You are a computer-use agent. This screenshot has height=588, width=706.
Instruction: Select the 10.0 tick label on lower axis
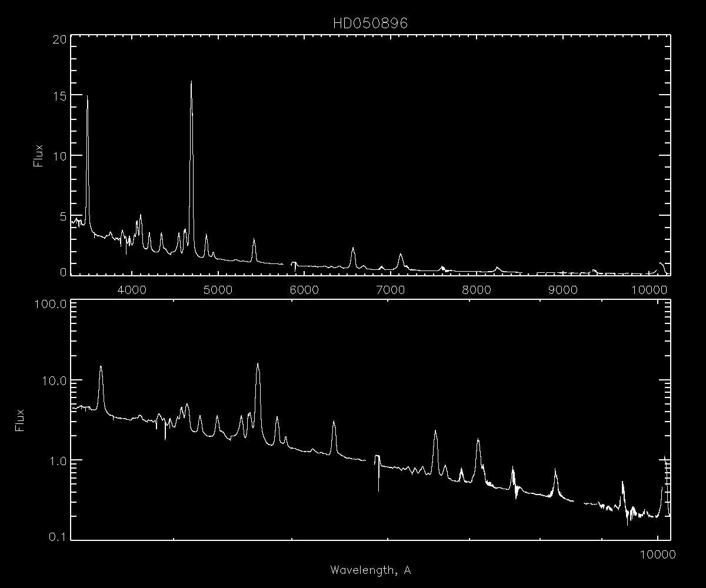pyautogui.click(x=55, y=381)
